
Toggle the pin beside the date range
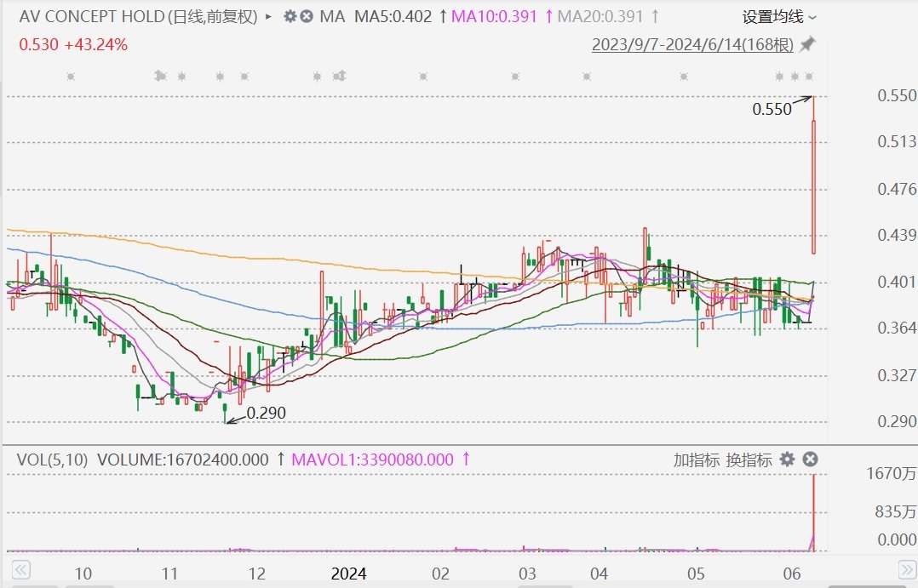pos(807,43)
